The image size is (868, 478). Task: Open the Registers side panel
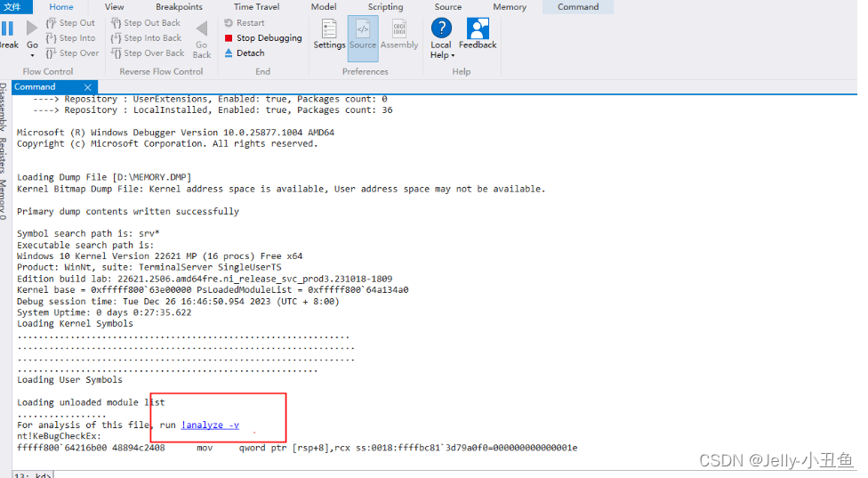pos(4,156)
